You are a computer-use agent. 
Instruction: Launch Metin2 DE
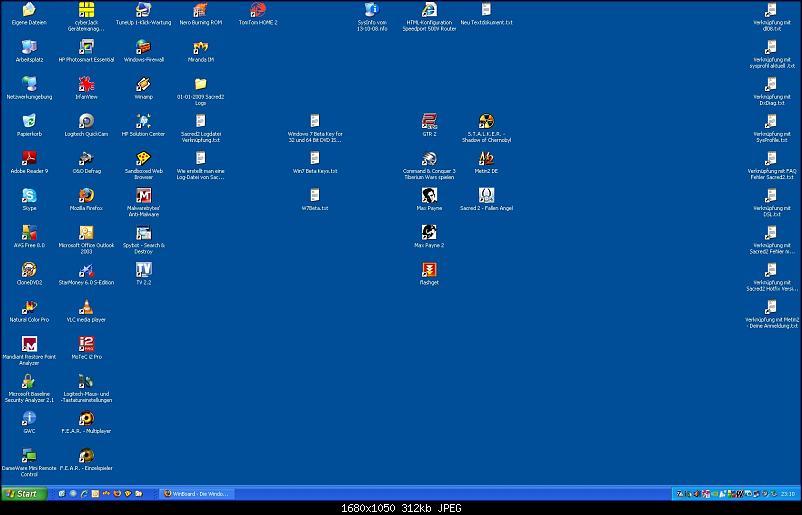(486, 159)
